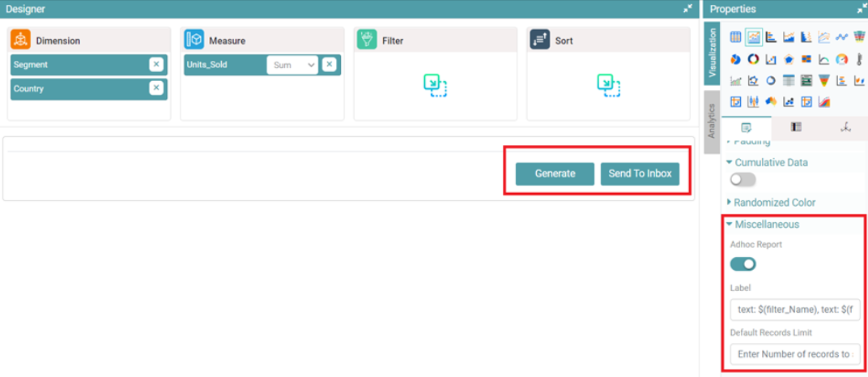Choose the radar pentagon chart icon
The height and width of the screenshot is (377, 868).
(x=789, y=59)
